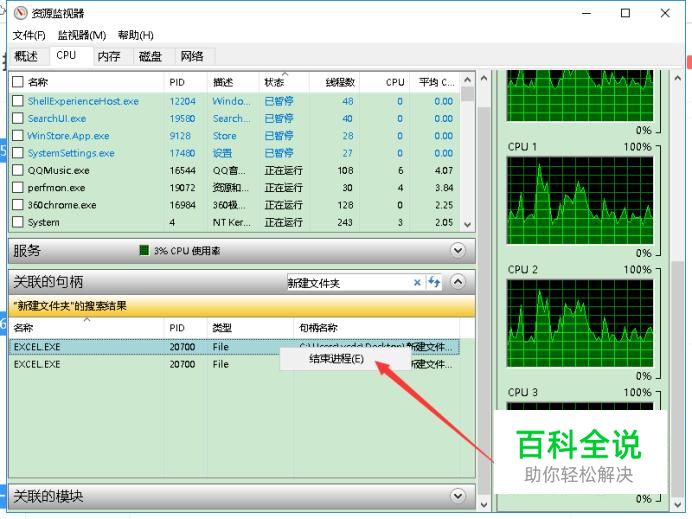Click the QQMusic.exe process name
Viewport: 692px width, 519px height.
pos(58,170)
